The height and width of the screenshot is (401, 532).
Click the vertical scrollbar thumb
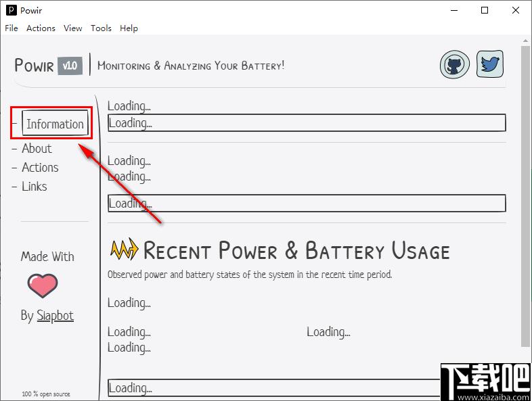[525, 197]
